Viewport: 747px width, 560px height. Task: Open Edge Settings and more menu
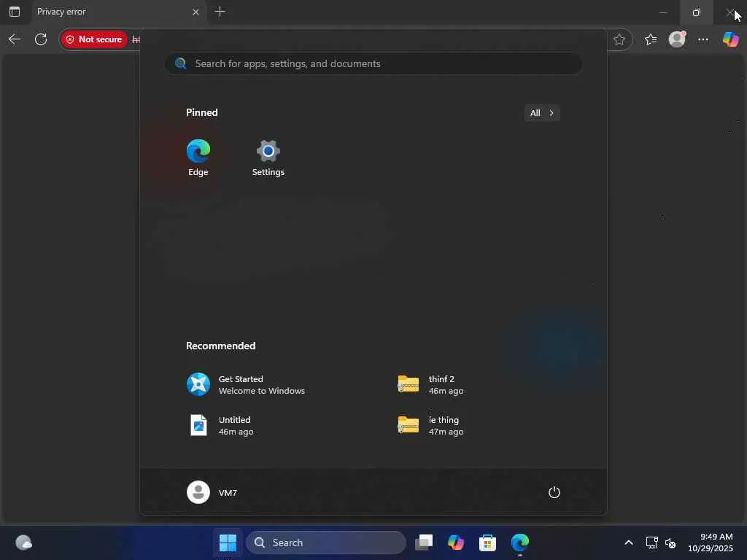[x=703, y=39]
